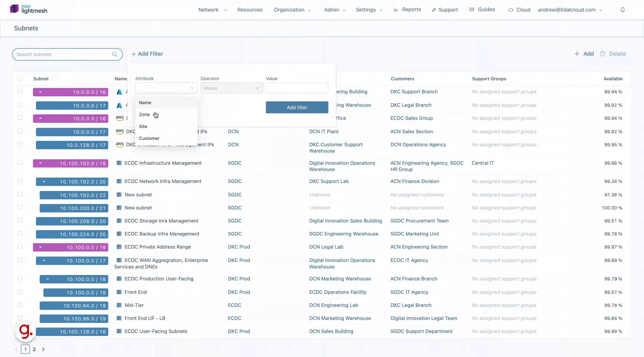Click the search magnifier icon
The height and width of the screenshot is (357, 644).
114,54
